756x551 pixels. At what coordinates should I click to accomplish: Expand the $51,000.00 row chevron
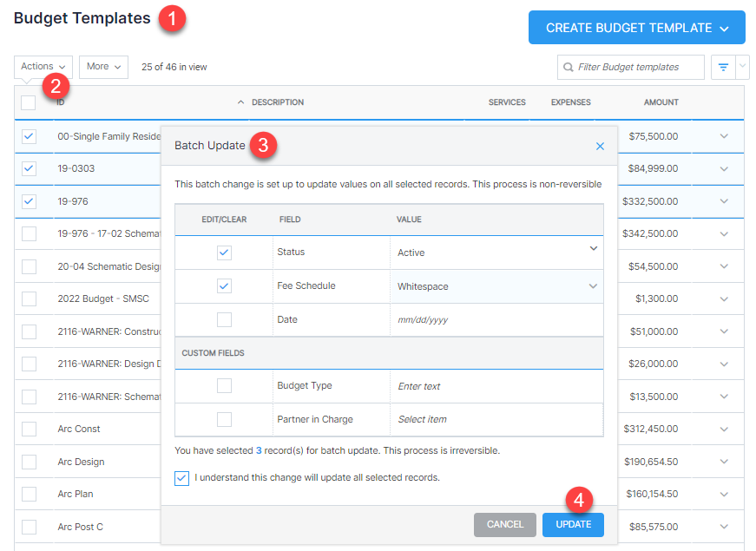click(724, 331)
